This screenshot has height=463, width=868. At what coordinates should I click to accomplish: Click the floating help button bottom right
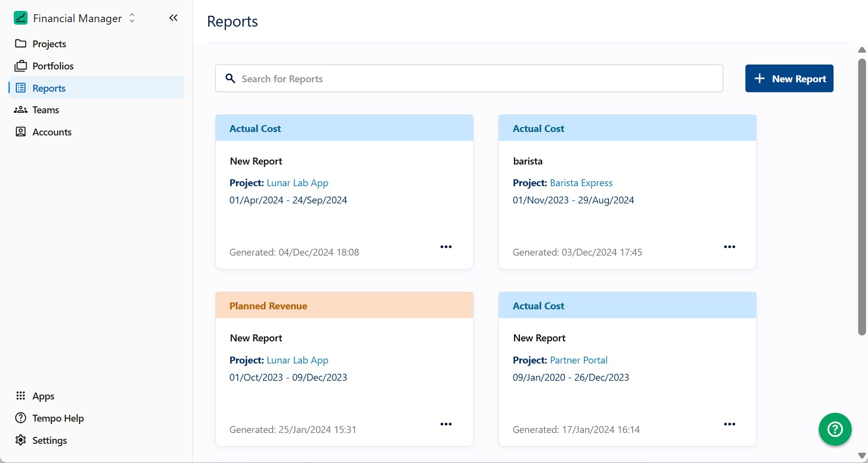(835, 429)
